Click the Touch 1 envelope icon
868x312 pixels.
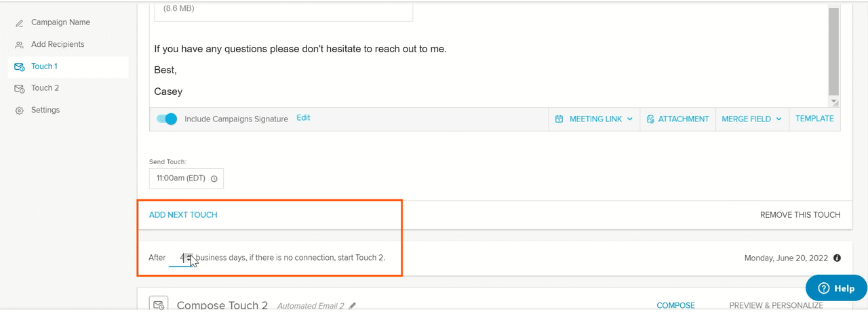coord(20,66)
